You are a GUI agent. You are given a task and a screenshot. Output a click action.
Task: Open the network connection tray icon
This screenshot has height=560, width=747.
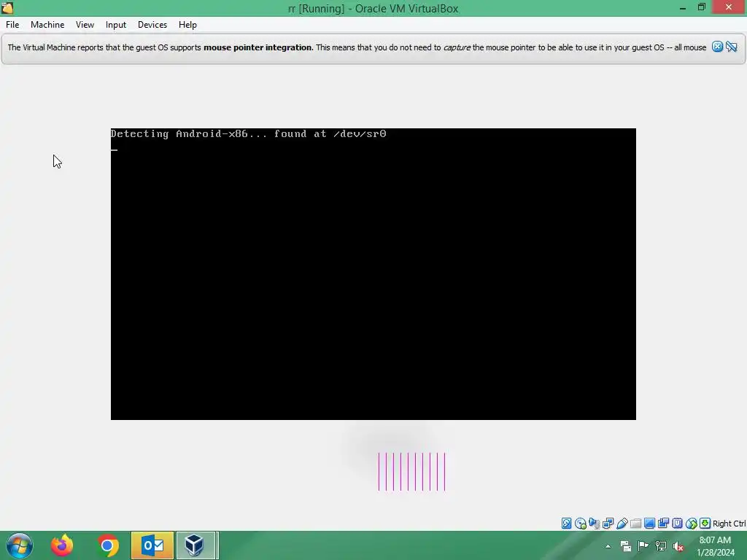point(661,546)
